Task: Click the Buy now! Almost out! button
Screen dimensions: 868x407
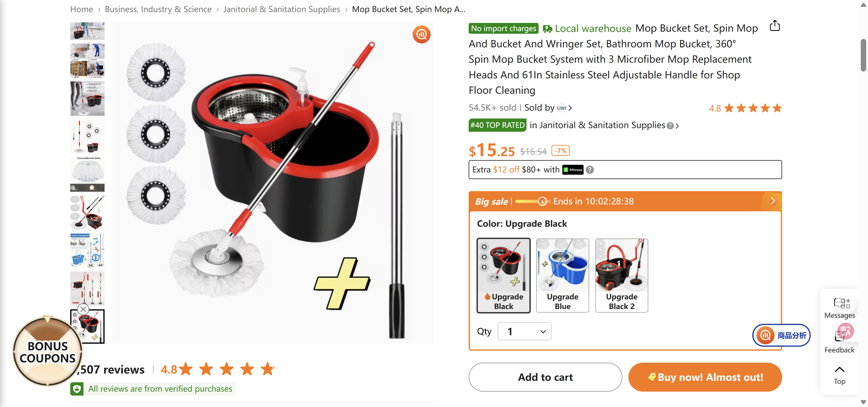Action: 705,377
